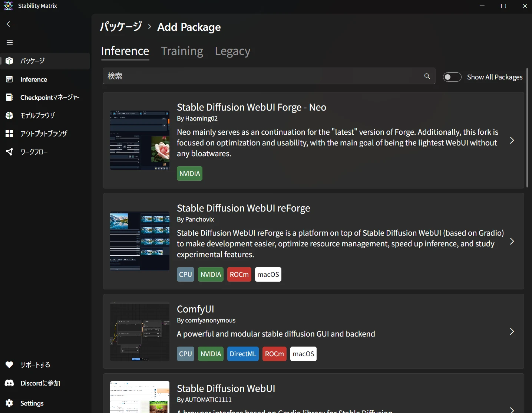Open アウトプットブラウザ in sidebar

[x=45, y=134]
